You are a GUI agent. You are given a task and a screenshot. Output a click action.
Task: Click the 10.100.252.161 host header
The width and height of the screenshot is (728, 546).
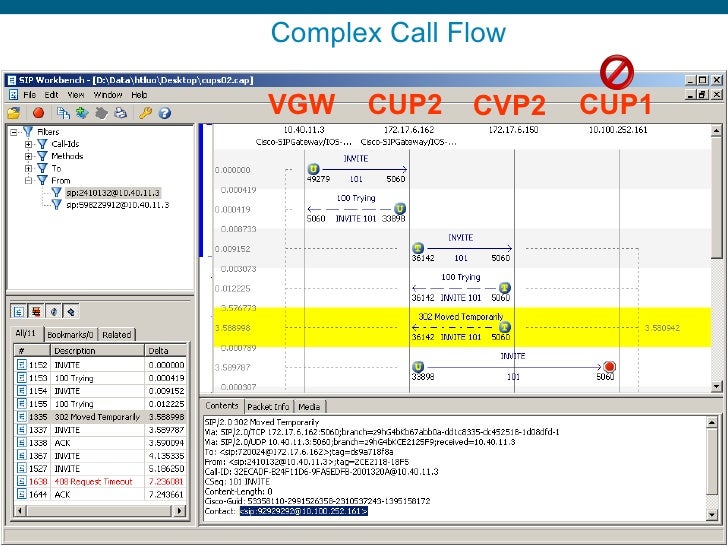click(x=618, y=130)
